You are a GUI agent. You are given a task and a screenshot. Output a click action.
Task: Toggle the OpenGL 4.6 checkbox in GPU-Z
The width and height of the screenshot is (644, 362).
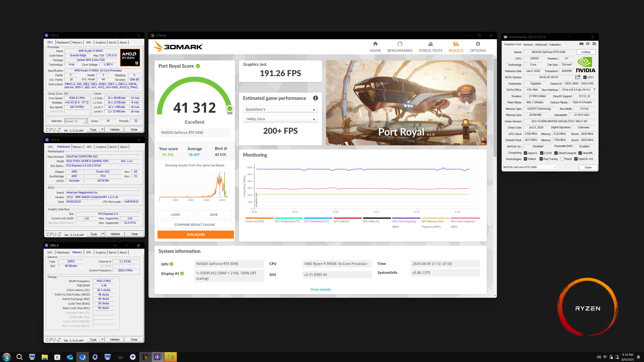coord(576,159)
